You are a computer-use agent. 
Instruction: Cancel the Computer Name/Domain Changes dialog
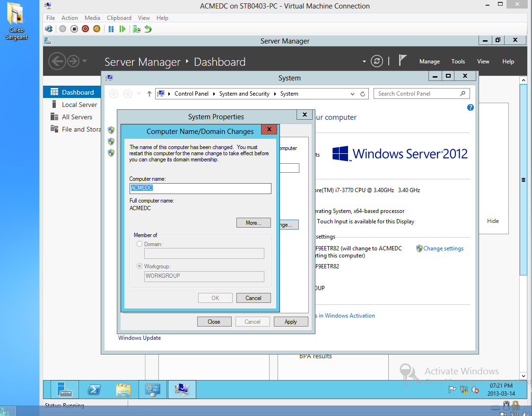pos(253,298)
